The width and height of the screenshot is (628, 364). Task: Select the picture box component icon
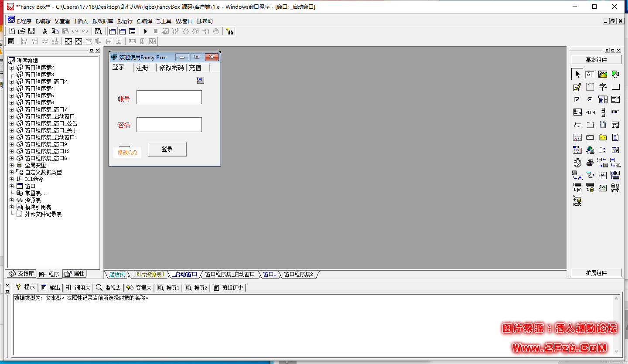pos(603,74)
